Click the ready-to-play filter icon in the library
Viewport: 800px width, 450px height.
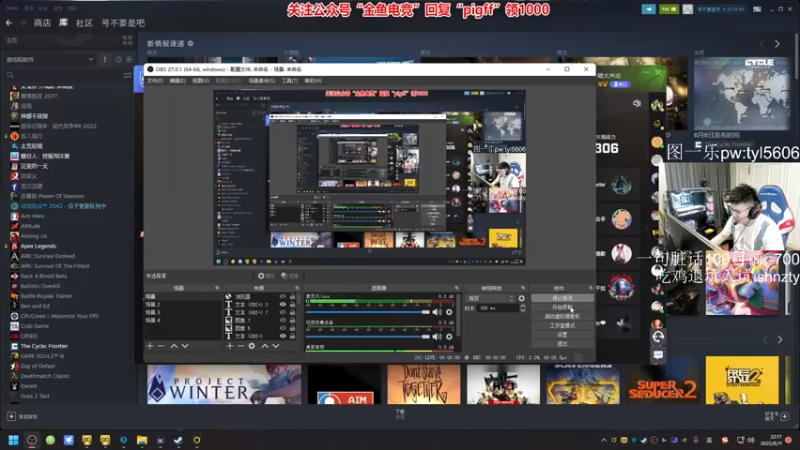(x=129, y=60)
